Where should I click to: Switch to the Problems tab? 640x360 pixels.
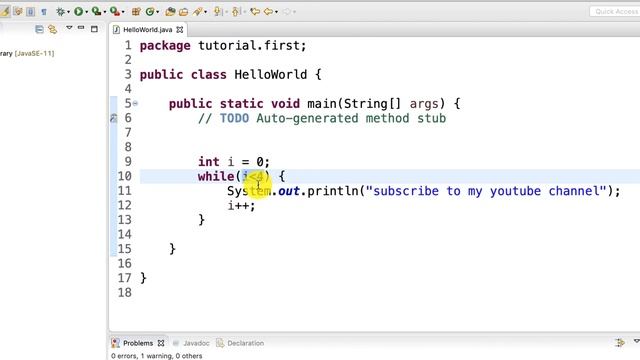pos(138,343)
